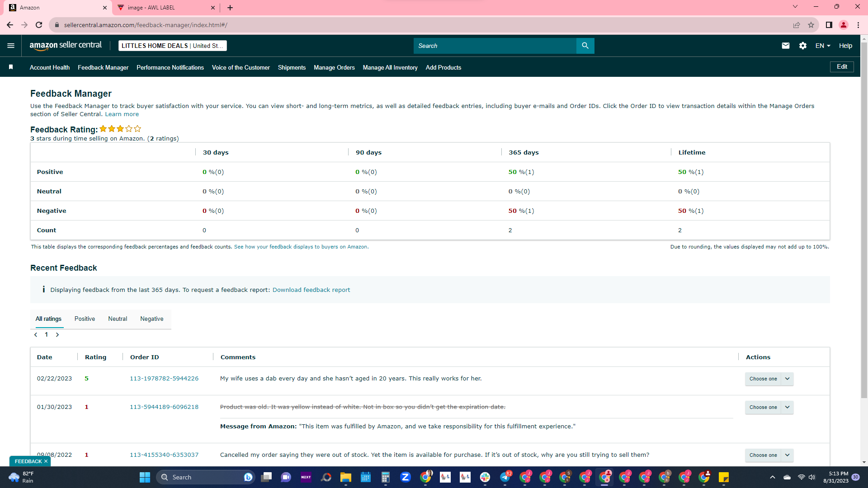Click the Amazon Seller Central logo

tap(66, 46)
